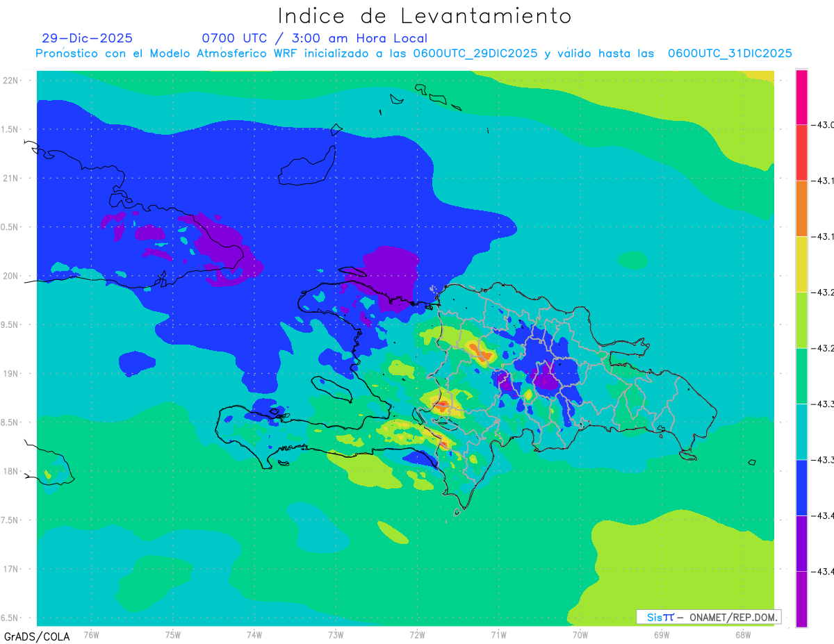The width and height of the screenshot is (834, 644).
Task: Select the medium green color bar segment
Action: [x=801, y=376]
